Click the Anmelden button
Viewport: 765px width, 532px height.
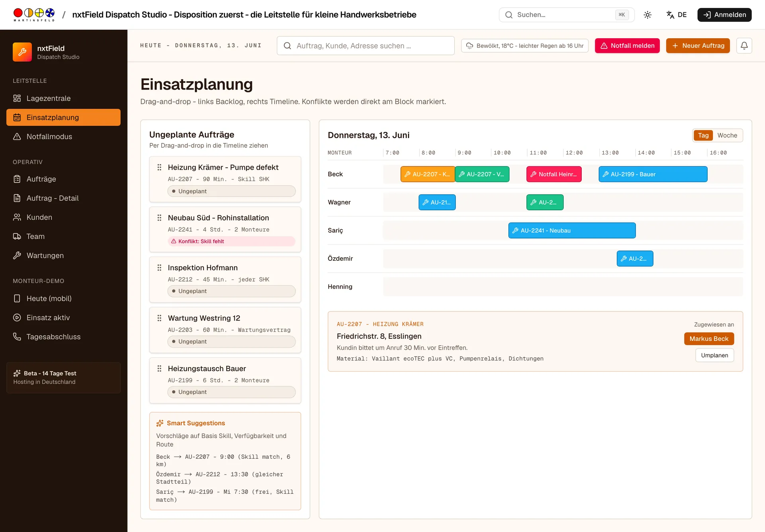point(724,15)
